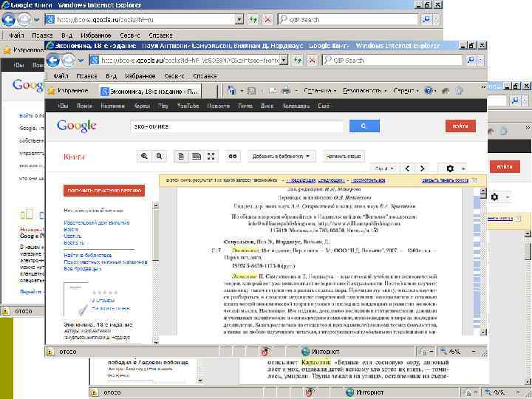Click the Home icon in the command bar

[x=231, y=91]
